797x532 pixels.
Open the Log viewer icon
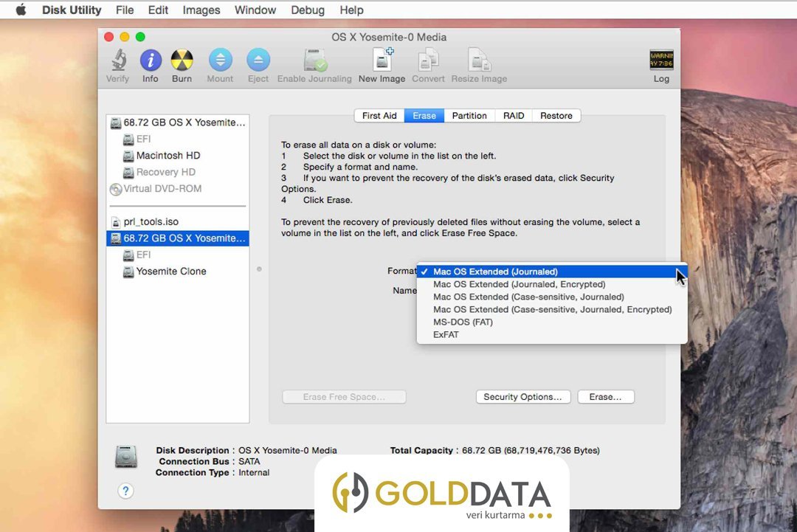[x=661, y=61]
